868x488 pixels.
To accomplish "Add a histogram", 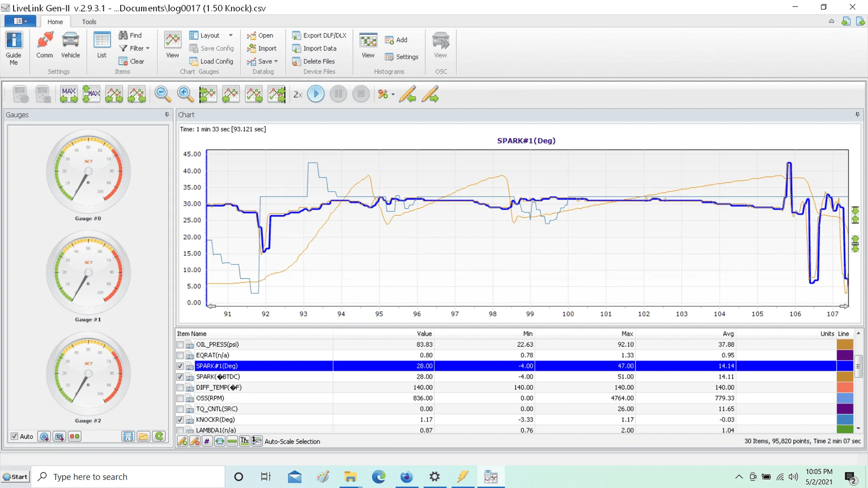I will click(x=396, y=40).
